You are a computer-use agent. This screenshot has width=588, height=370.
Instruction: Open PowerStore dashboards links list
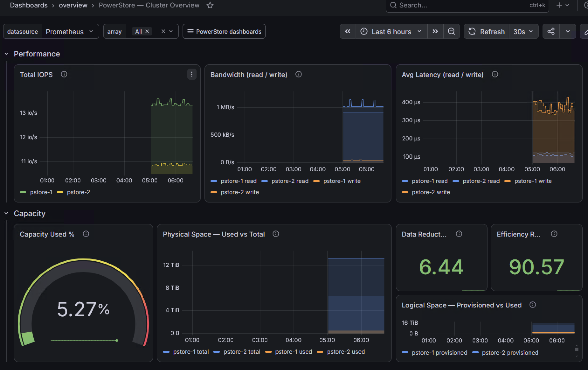point(224,31)
